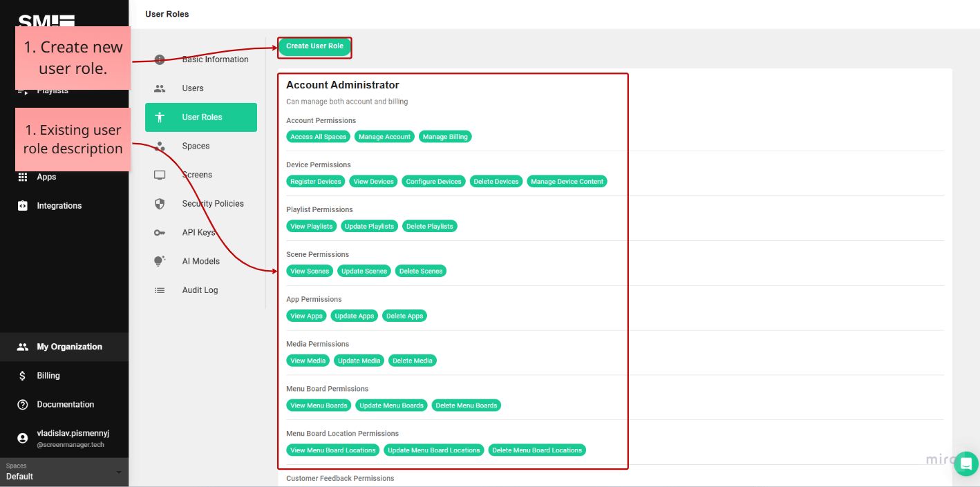This screenshot has height=487, width=980.
Task: Select the Spaces dots icon
Action: click(160, 146)
